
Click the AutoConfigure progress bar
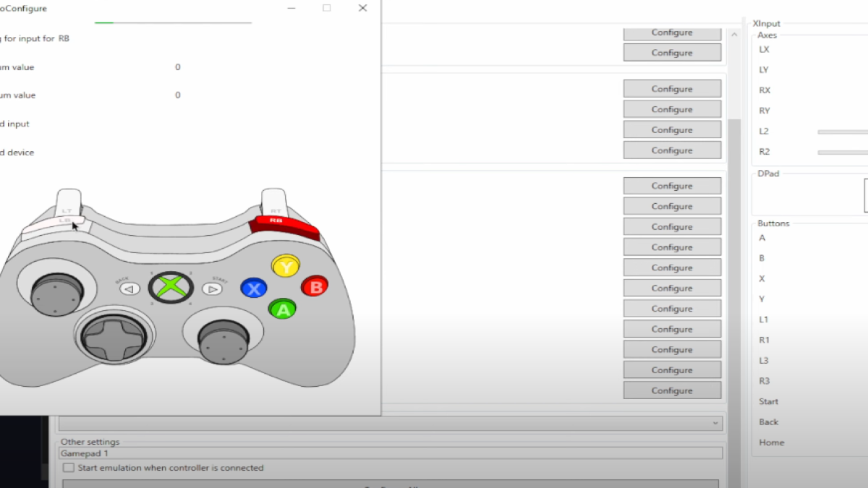tap(173, 22)
